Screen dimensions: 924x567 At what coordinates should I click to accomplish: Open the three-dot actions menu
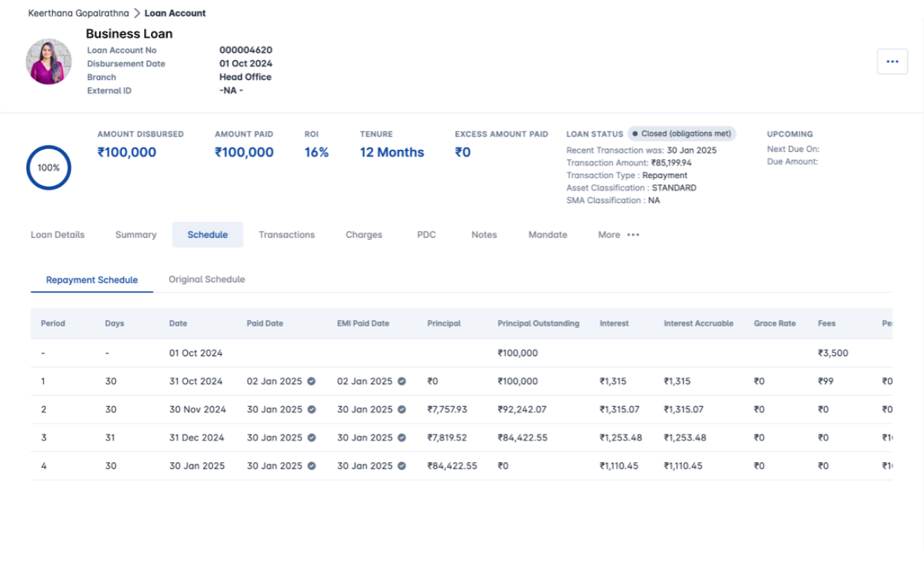point(892,61)
